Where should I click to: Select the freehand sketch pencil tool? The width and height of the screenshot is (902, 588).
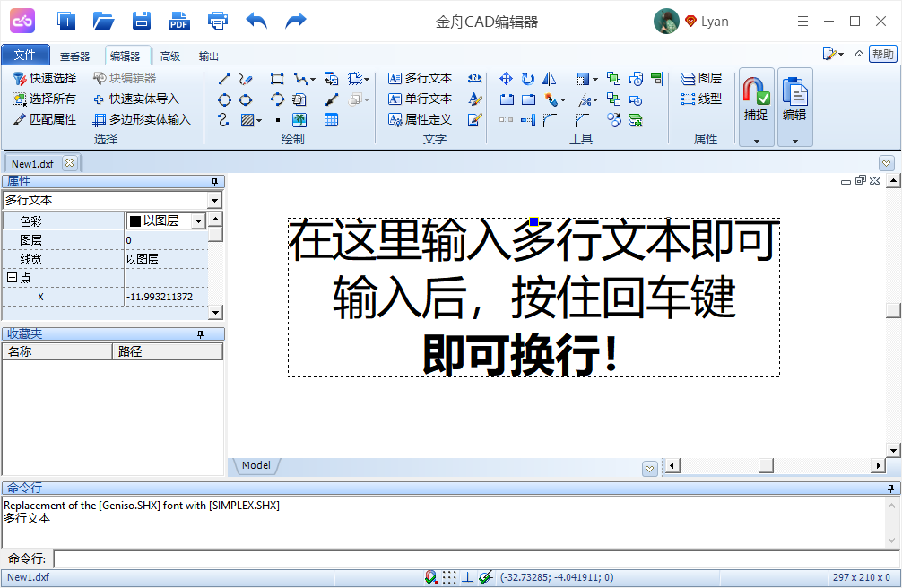tap(246, 79)
